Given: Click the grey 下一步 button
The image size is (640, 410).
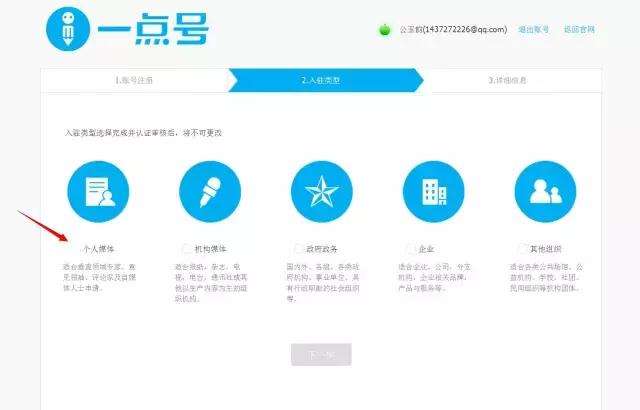Looking at the screenshot, I should [x=321, y=355].
